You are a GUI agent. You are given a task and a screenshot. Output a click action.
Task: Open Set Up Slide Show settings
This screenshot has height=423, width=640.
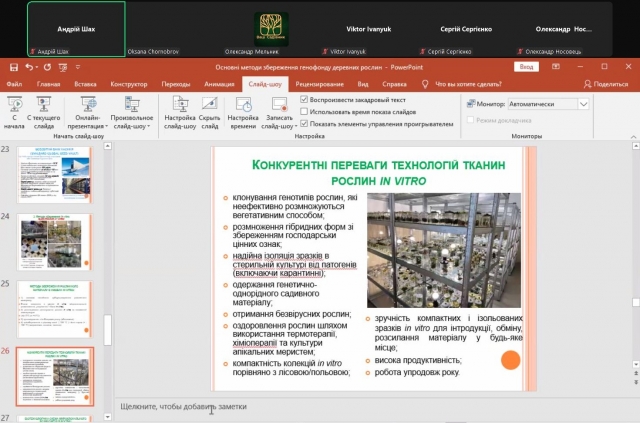click(x=180, y=113)
